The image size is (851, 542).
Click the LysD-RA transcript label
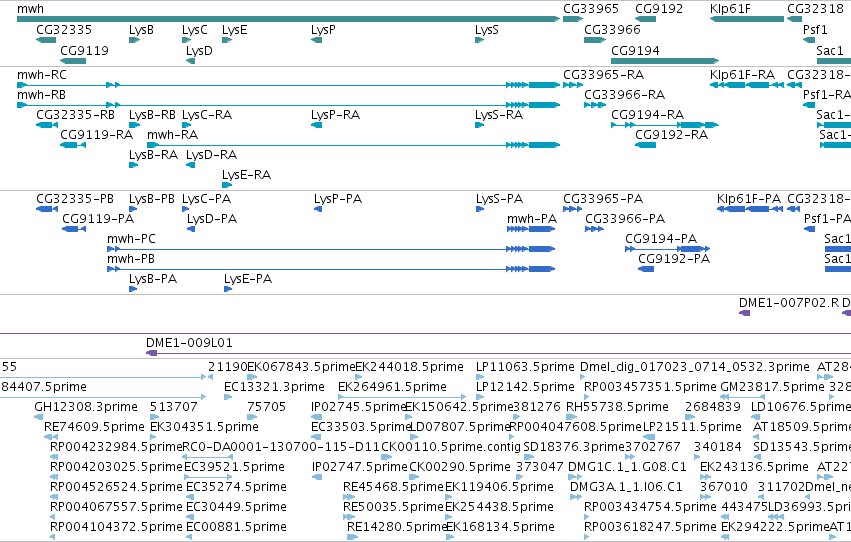pos(211,155)
